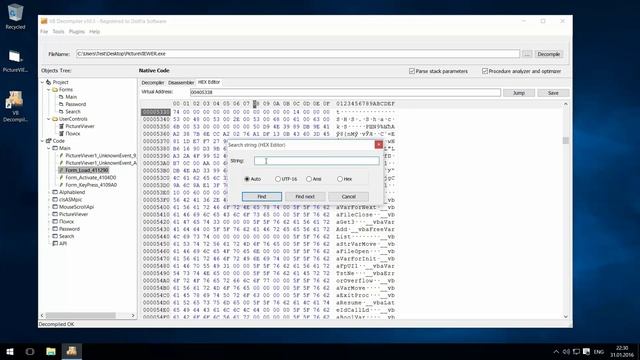
Task: Click the String search input field
Action: [317, 161]
